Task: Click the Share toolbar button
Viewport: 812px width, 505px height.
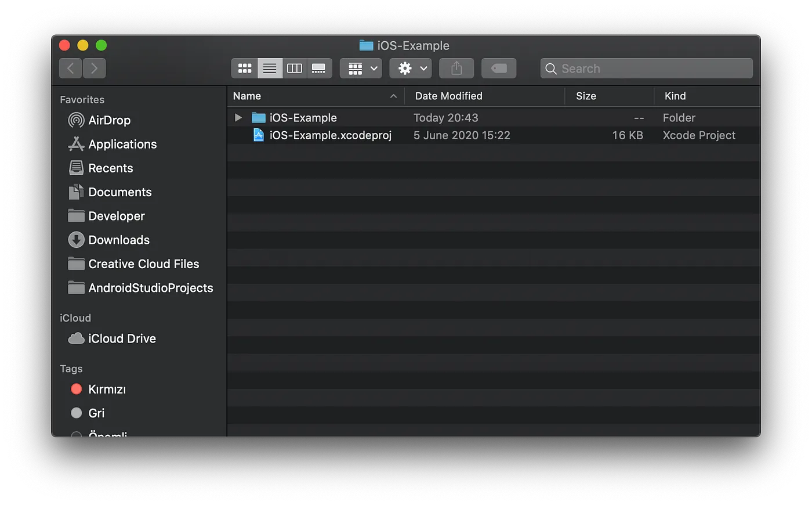Action: (456, 68)
